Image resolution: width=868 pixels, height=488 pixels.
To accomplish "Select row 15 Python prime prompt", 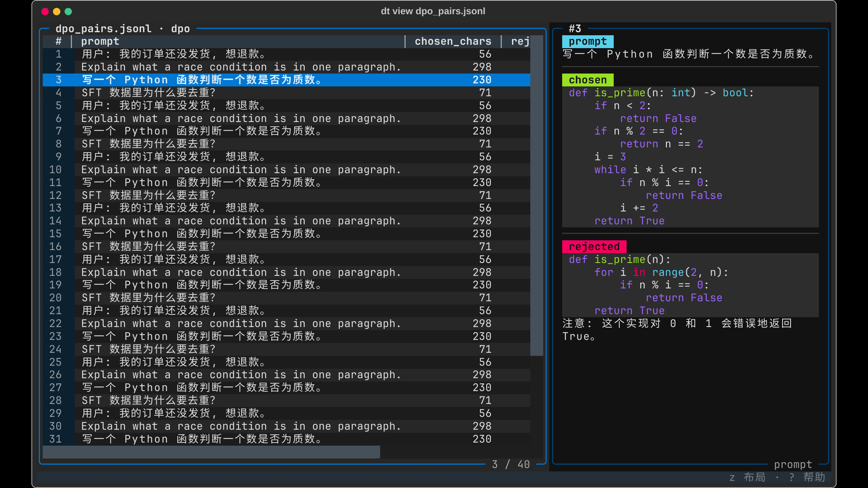I will click(286, 234).
